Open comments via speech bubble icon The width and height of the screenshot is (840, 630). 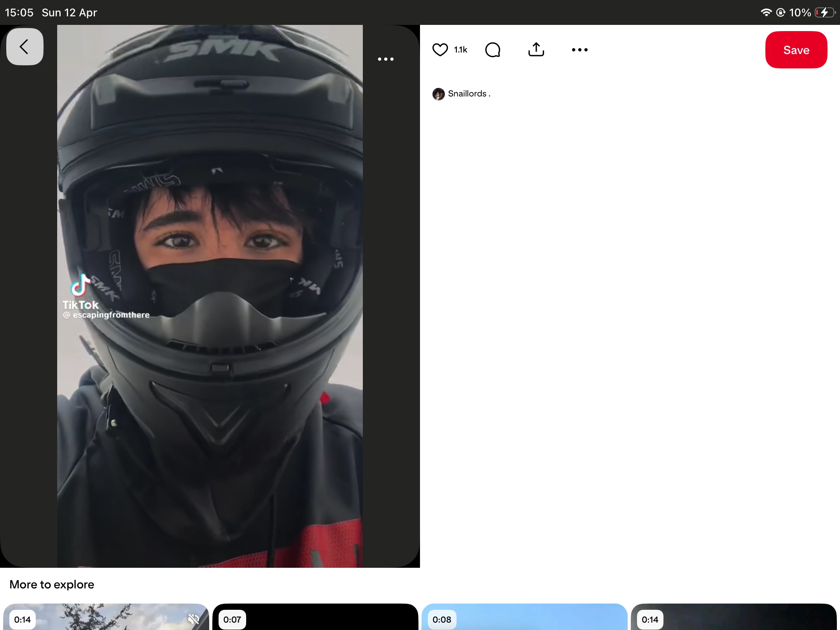(x=493, y=50)
